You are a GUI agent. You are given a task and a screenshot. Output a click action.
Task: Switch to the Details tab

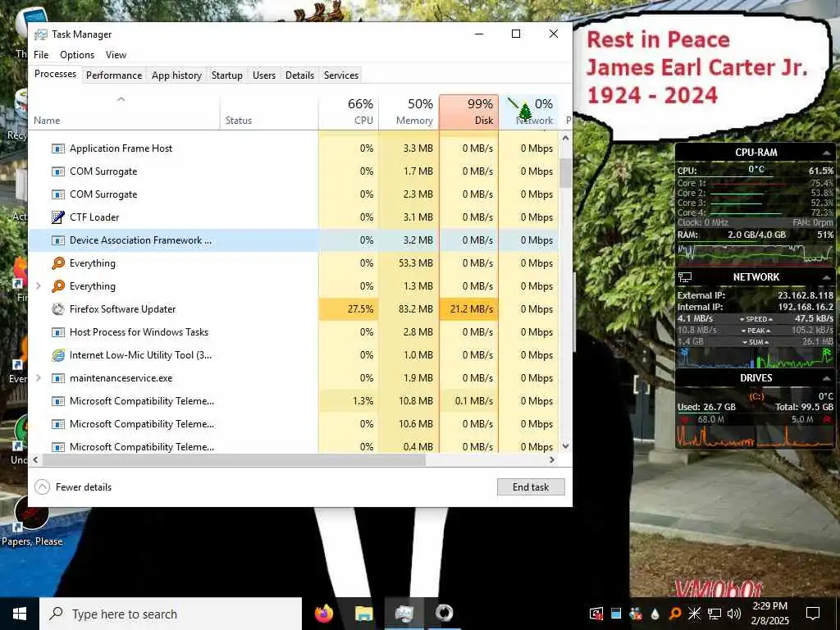tap(299, 75)
